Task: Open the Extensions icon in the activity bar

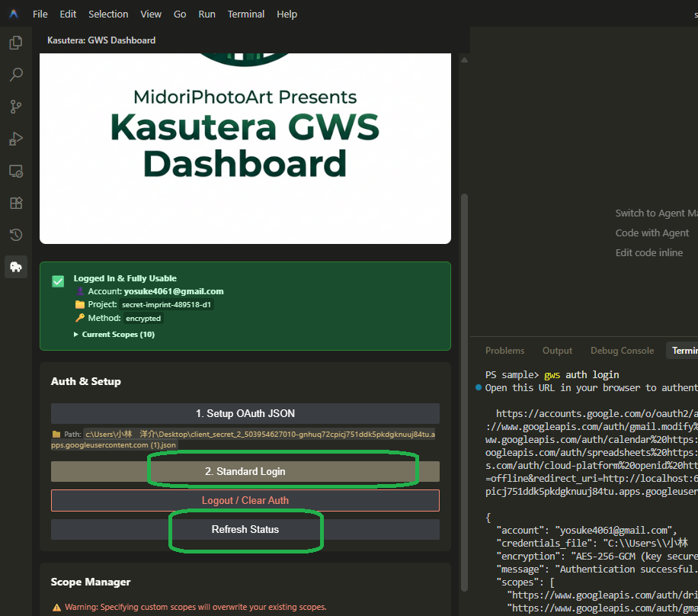Action: 15,203
